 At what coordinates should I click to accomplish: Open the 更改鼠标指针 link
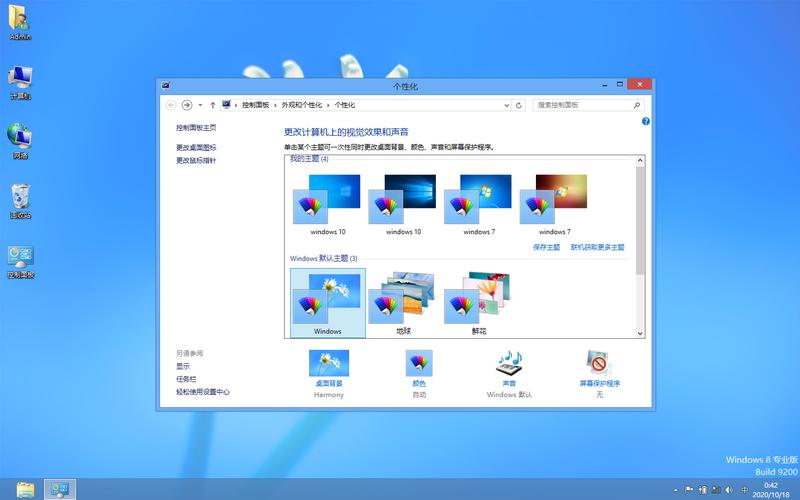pos(196,161)
